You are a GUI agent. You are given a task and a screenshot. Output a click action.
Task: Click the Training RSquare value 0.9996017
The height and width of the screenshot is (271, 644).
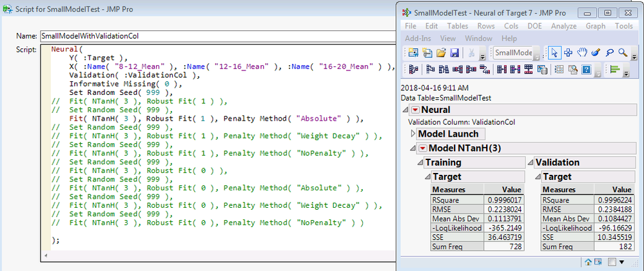pos(503,199)
